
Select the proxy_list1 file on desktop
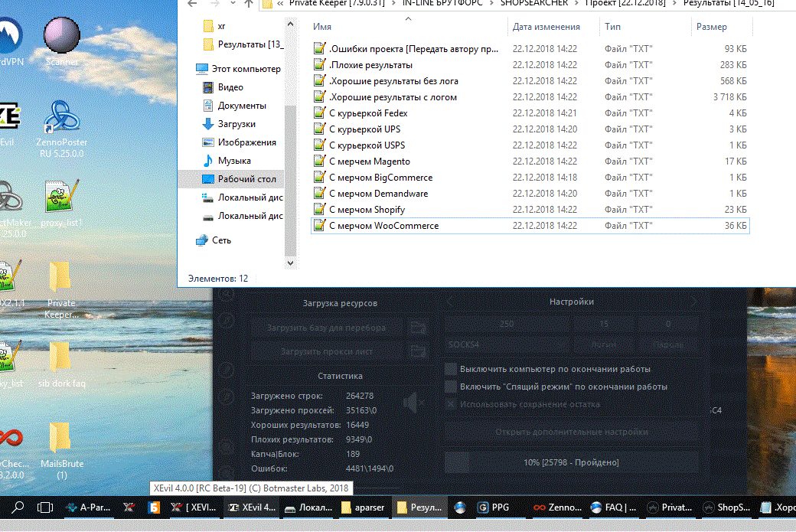[61, 203]
